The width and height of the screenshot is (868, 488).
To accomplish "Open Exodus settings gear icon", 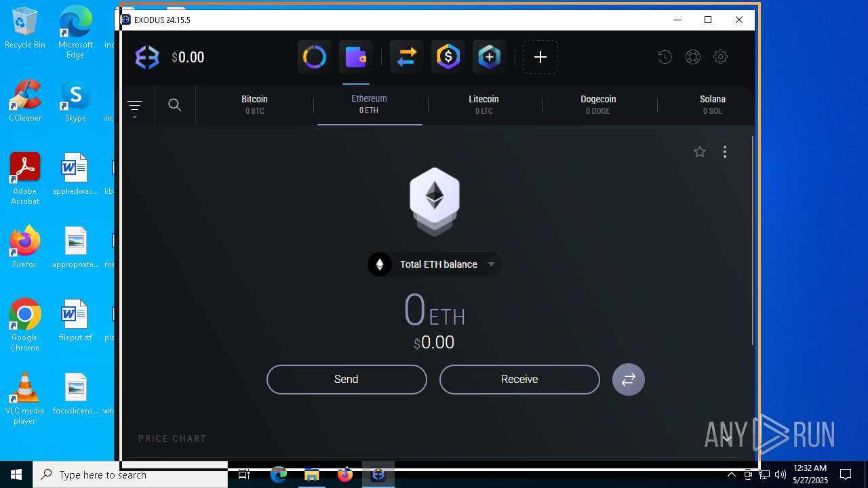I will click(720, 57).
